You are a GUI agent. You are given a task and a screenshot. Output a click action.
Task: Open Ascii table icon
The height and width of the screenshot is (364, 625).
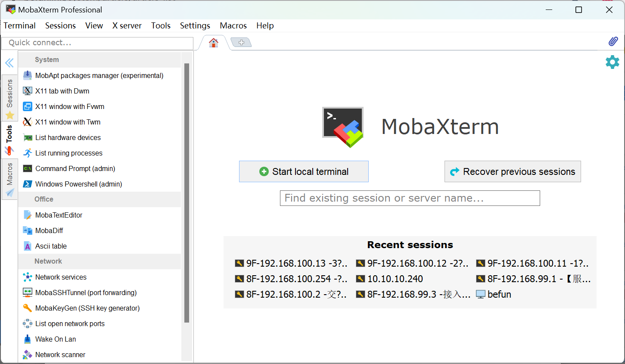point(28,246)
